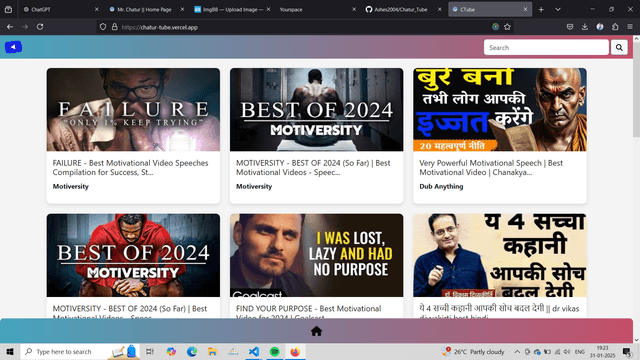This screenshot has height=360, width=640.
Task: Click the ENG language indicator
Action: (579, 352)
